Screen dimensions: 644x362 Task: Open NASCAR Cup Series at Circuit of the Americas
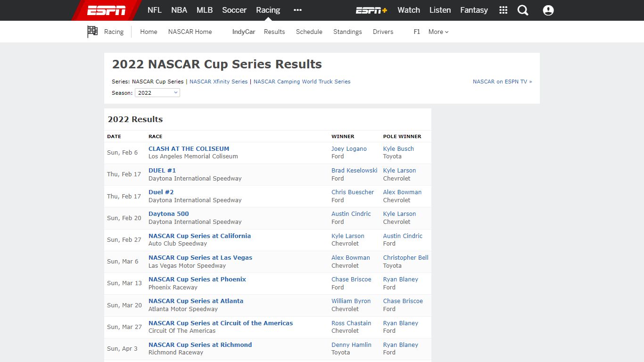tap(221, 323)
